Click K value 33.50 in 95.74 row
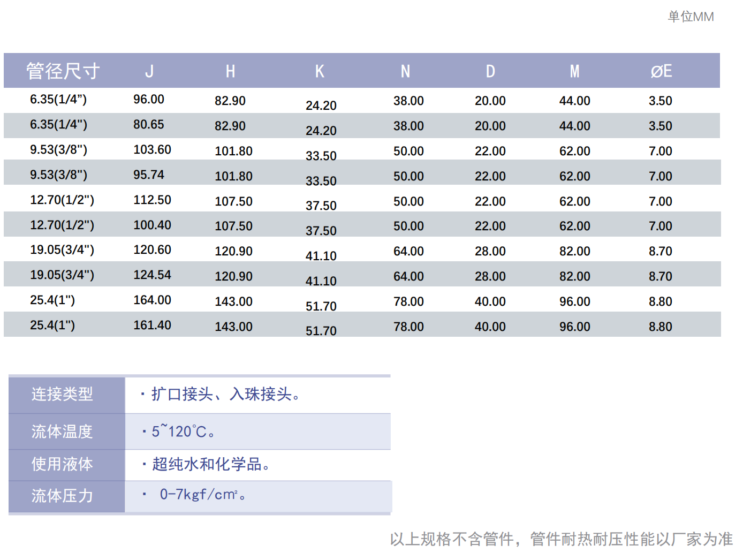Image resolution: width=743 pixels, height=560 pixels. pos(321,181)
